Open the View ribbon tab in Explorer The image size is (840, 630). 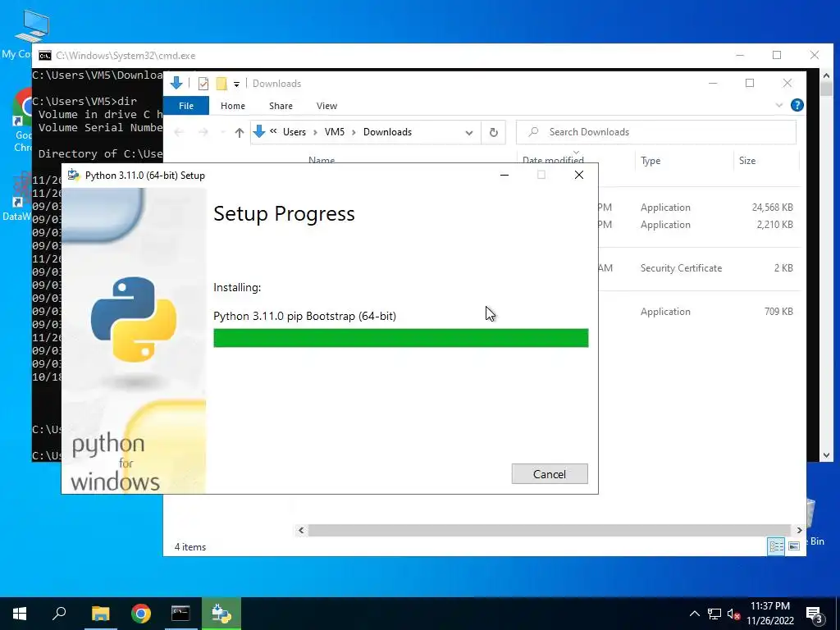(326, 106)
